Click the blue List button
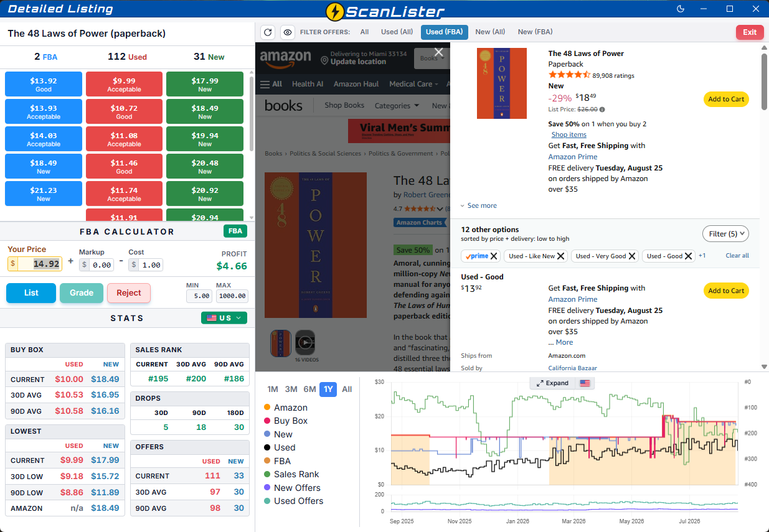 [x=31, y=292]
